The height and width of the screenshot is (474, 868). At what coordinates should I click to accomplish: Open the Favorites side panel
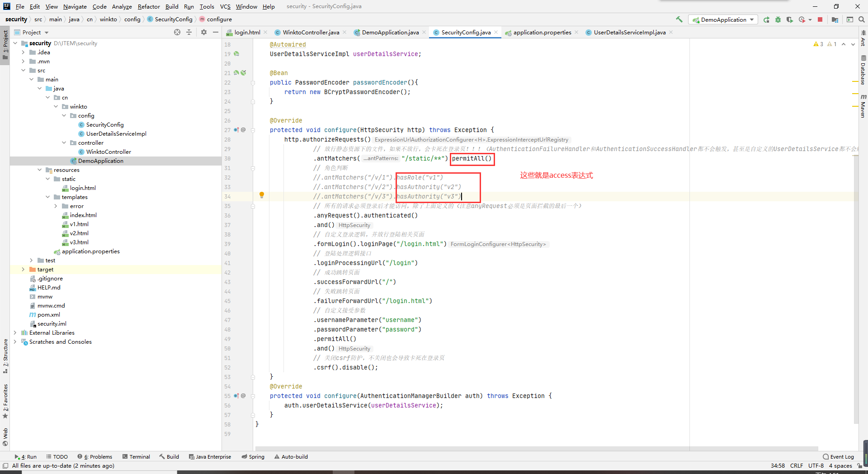[x=5, y=401]
